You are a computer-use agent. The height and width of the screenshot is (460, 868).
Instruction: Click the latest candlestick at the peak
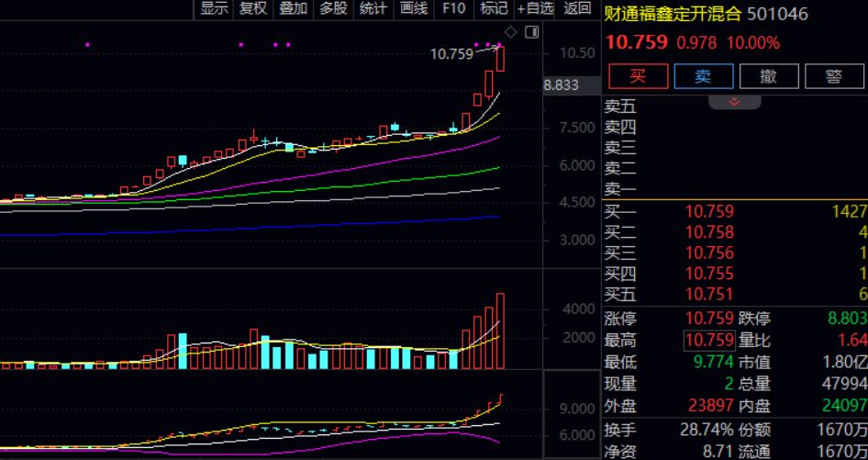(x=500, y=58)
